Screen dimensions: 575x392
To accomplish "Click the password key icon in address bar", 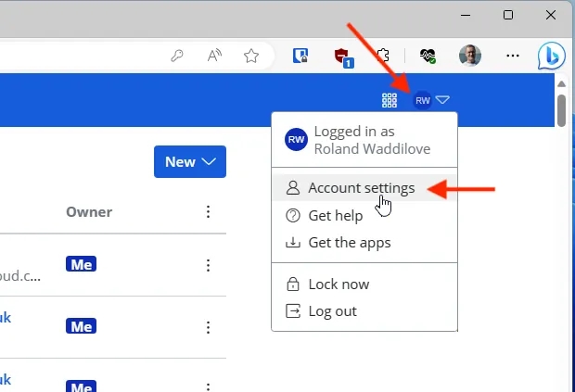I will point(177,56).
